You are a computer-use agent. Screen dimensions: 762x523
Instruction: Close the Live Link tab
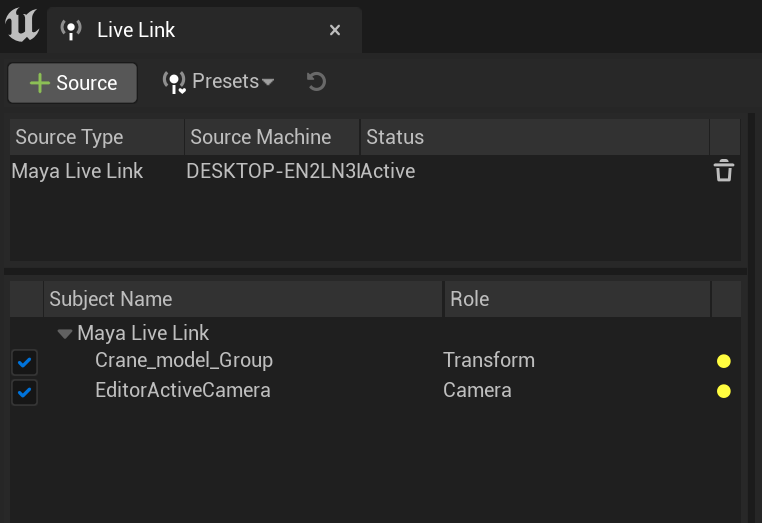point(335,30)
